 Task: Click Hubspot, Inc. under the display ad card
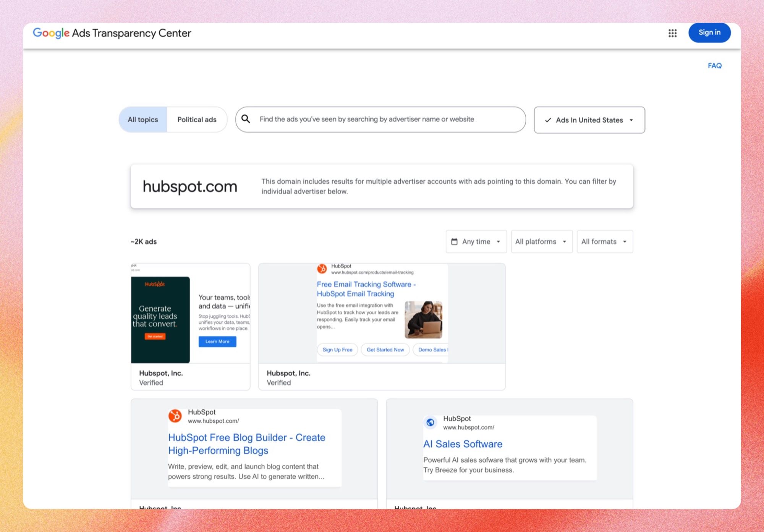161,373
